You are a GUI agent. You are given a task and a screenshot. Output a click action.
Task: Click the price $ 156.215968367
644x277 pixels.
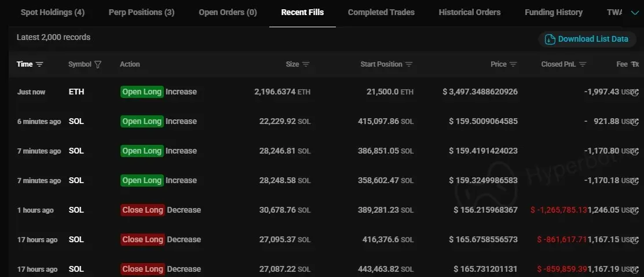pyautogui.click(x=486, y=210)
